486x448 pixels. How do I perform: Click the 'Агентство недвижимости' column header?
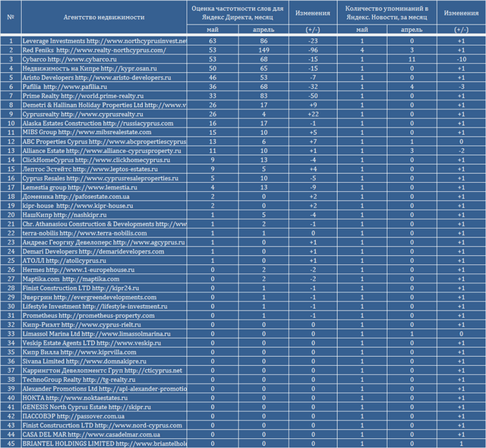click(104, 17)
